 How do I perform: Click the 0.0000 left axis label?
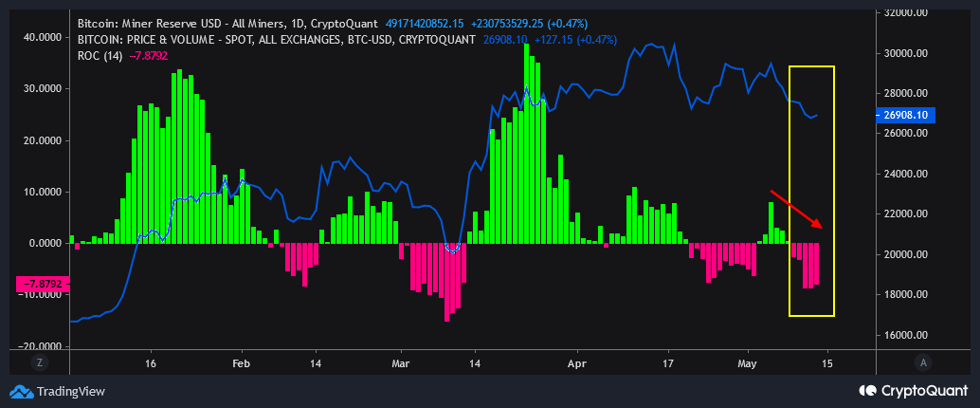click(46, 244)
